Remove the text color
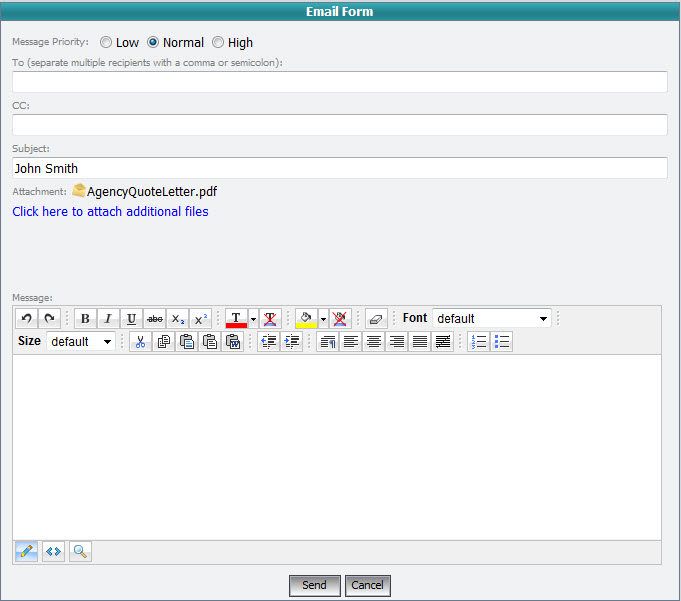 (x=270, y=319)
